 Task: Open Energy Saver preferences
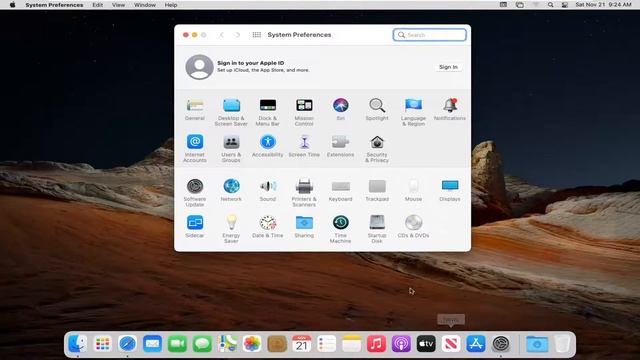(231, 229)
